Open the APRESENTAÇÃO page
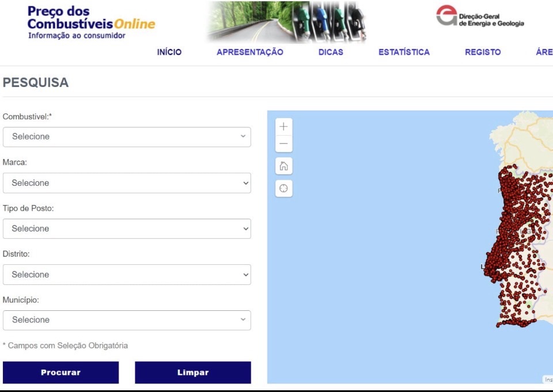Image resolution: width=553 pixels, height=392 pixels. point(250,52)
